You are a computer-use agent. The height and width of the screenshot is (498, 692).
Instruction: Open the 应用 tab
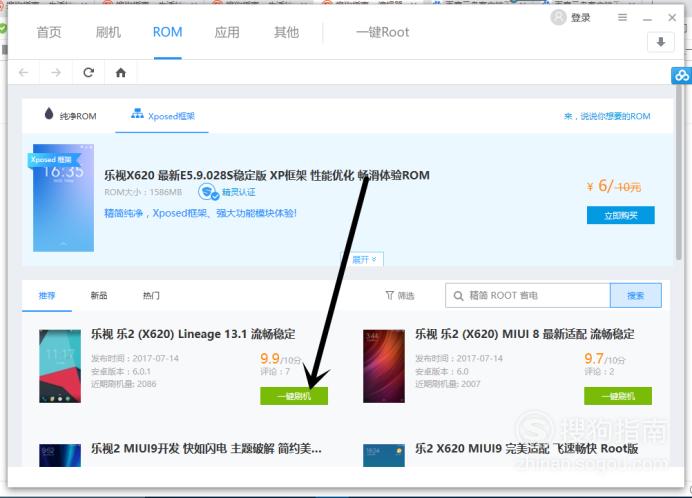point(227,32)
